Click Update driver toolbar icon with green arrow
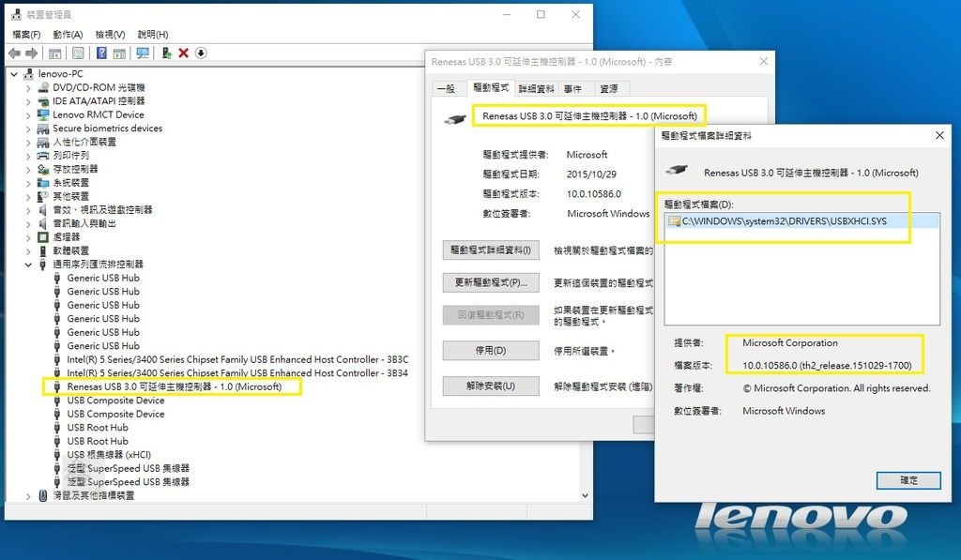The width and height of the screenshot is (961, 560). [166, 53]
